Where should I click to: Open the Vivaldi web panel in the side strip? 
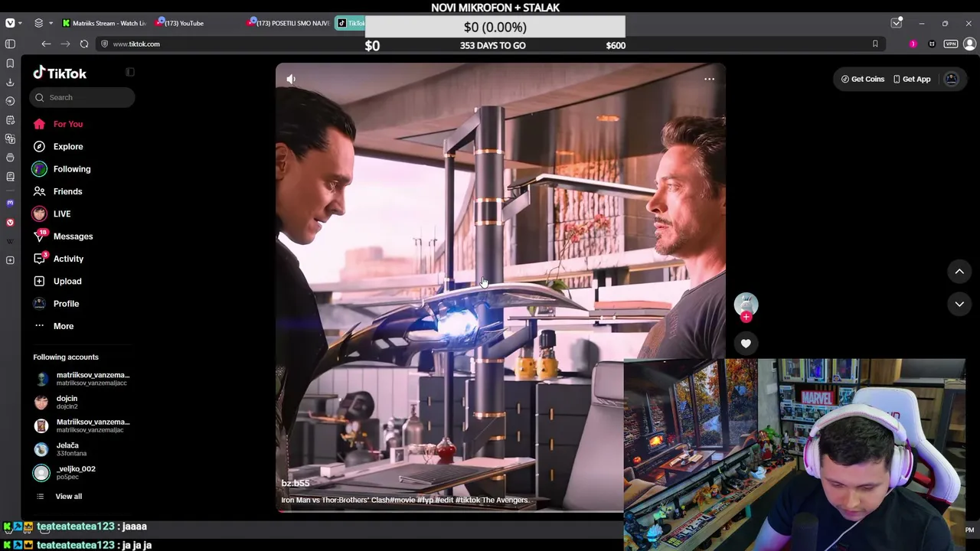coord(10,222)
